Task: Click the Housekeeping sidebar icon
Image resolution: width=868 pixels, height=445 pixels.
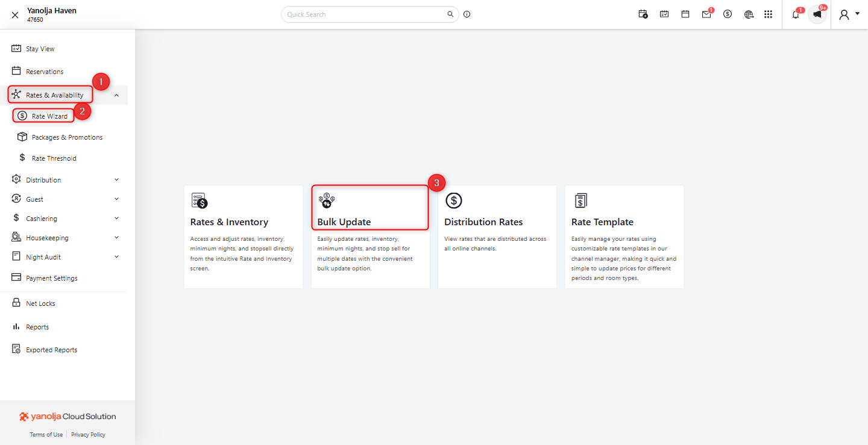Action: coord(16,237)
